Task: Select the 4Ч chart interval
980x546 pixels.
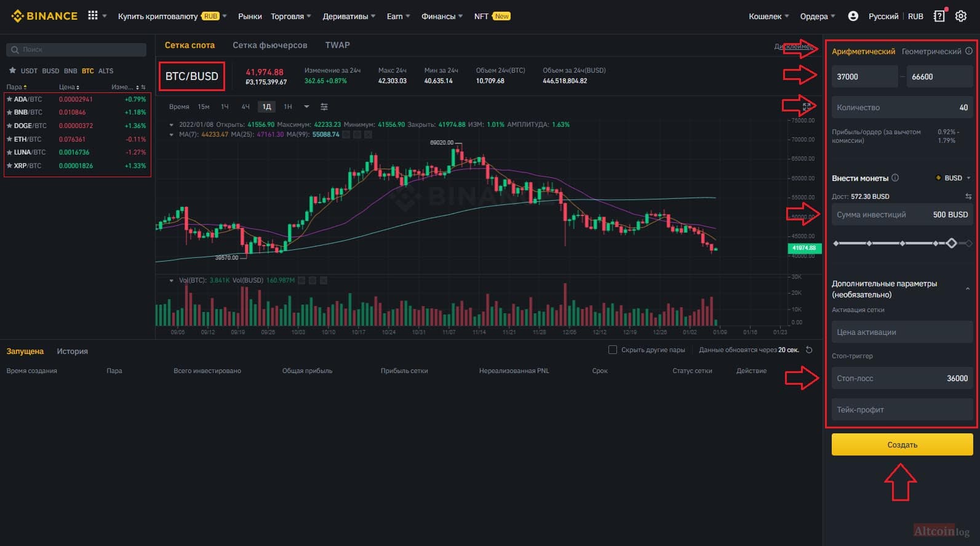Action: coord(245,106)
